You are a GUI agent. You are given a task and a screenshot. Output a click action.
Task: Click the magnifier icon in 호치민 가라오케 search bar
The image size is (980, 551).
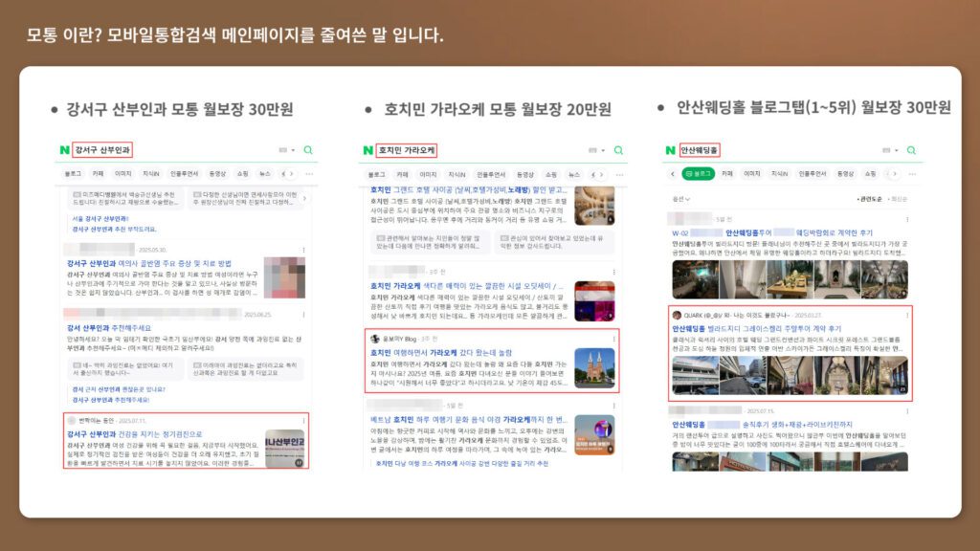tap(618, 150)
